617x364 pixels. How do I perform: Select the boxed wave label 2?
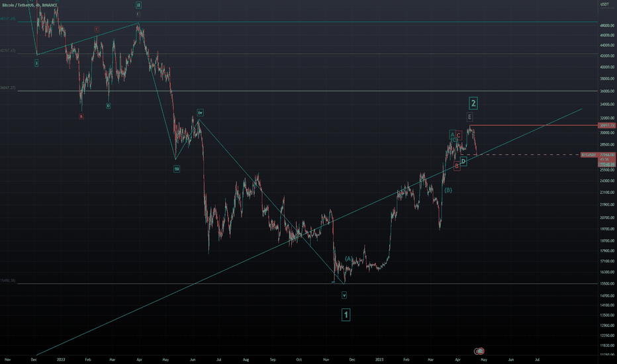pos(473,103)
